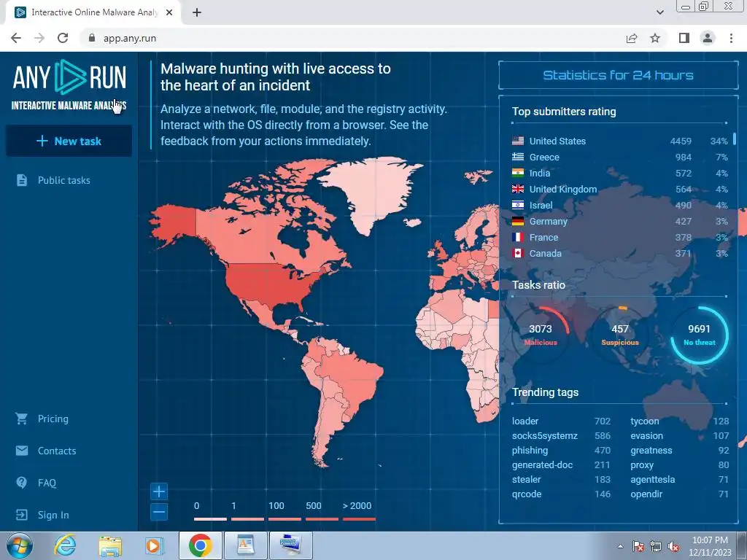Select Israel in submitters list
This screenshot has height=560, width=747.
coord(619,205)
